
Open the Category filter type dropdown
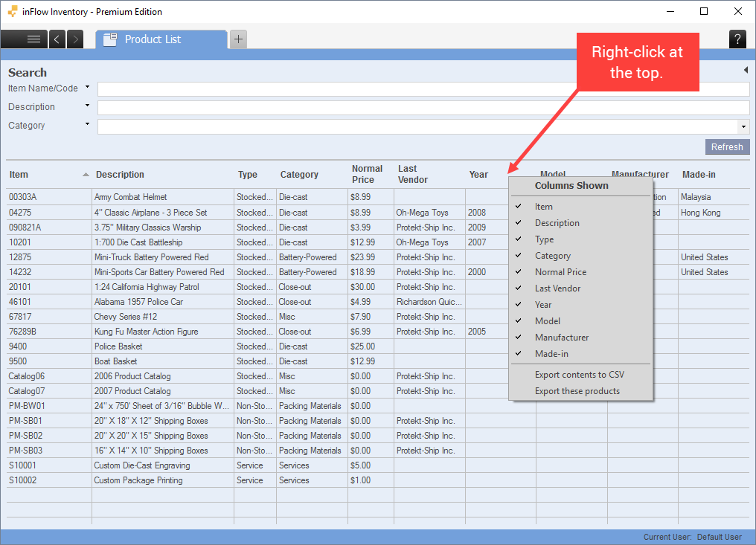click(87, 124)
